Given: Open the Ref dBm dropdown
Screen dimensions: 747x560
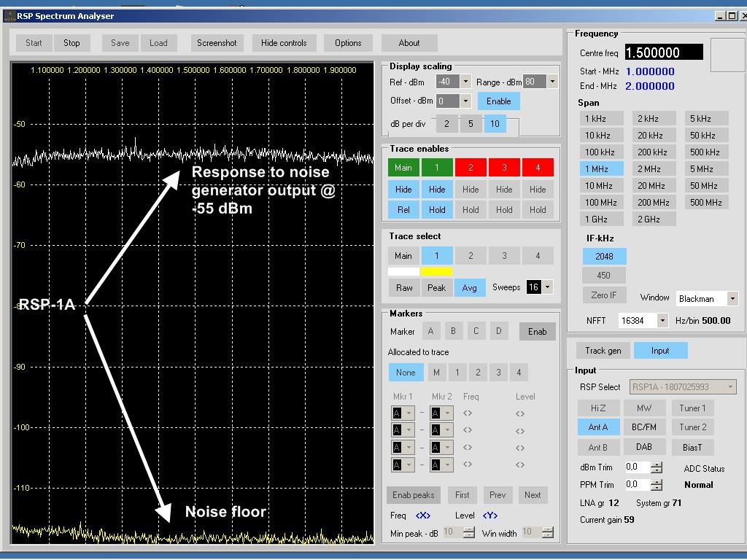Looking at the screenshot, I should [x=465, y=82].
